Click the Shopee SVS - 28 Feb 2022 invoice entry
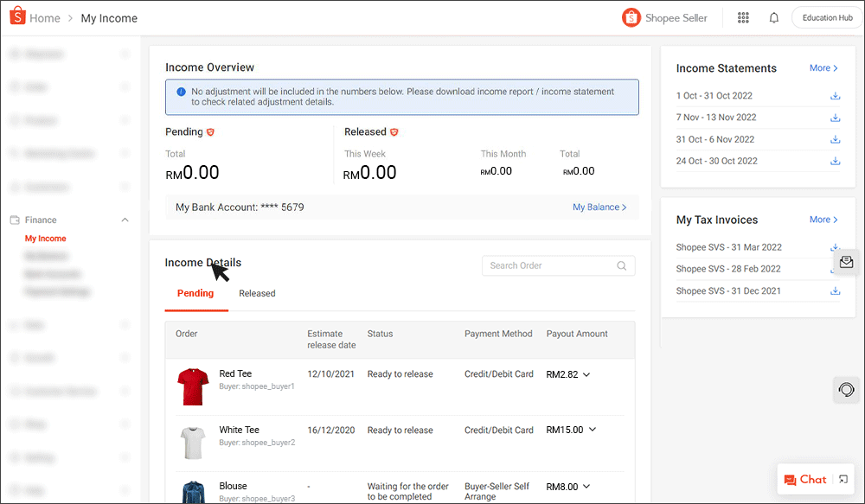This screenshot has width=865, height=504. [x=728, y=269]
